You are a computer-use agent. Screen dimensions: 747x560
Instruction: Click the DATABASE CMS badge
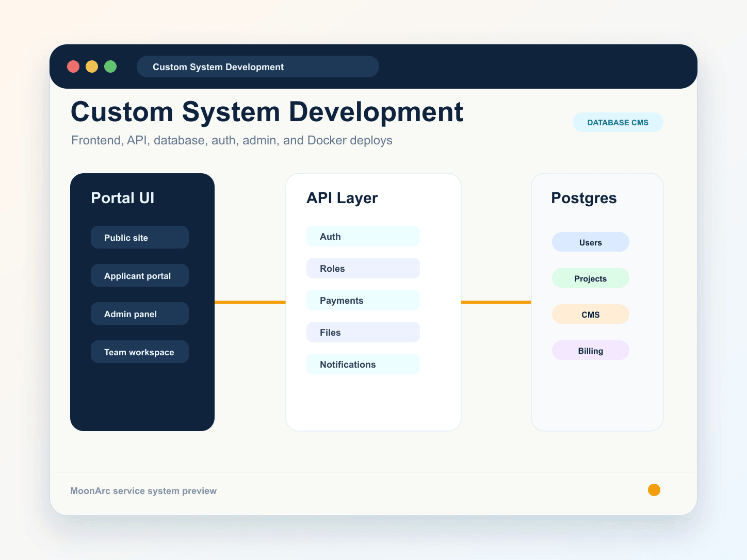click(618, 122)
